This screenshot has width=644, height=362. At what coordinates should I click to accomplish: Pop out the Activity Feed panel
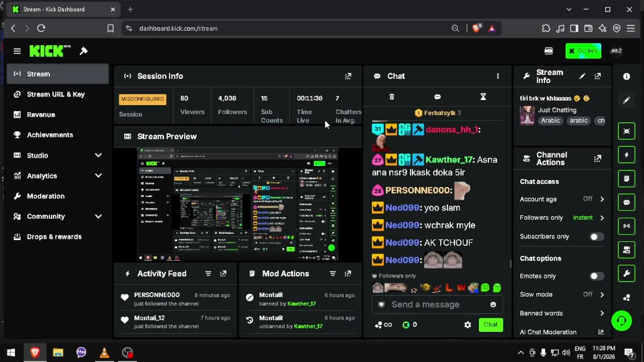coord(223,274)
